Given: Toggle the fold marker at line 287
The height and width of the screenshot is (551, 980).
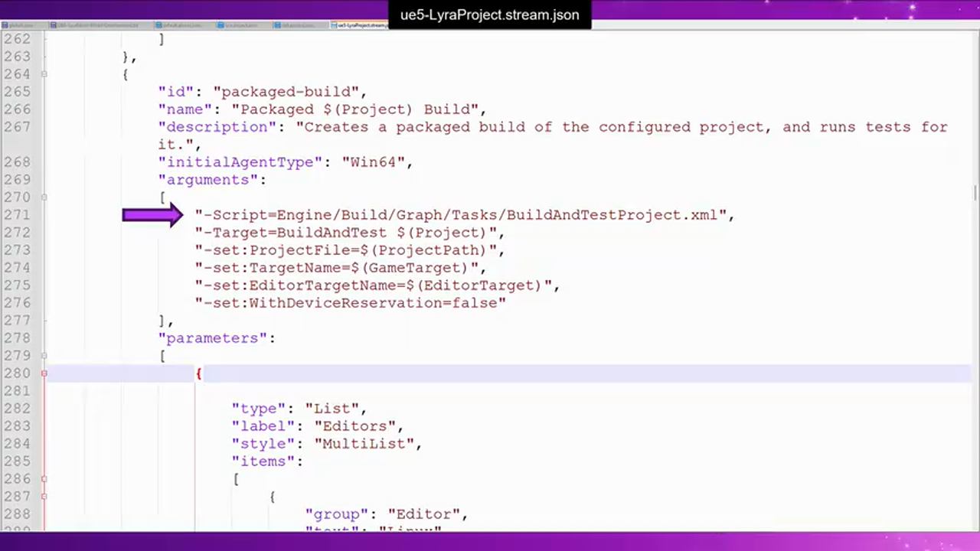Looking at the screenshot, I should coord(44,497).
